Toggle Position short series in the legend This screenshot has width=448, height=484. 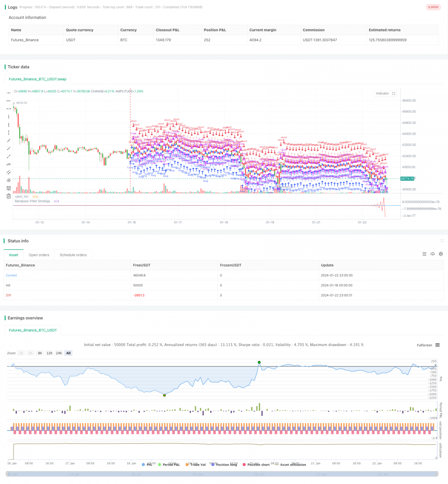256,465
